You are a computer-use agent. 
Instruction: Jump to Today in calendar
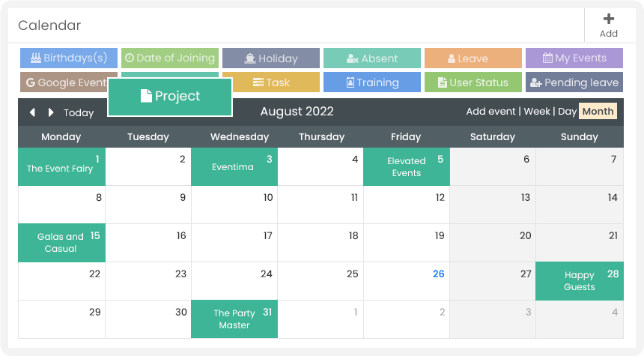(79, 112)
